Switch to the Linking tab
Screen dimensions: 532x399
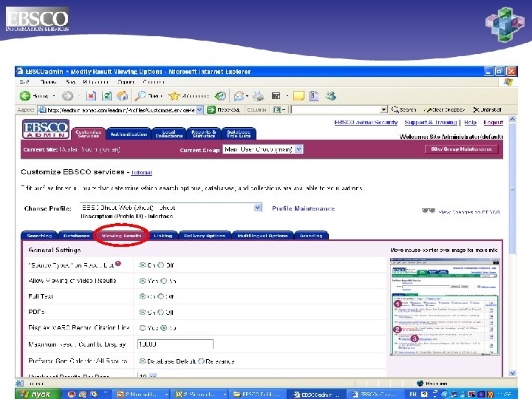[163, 236]
